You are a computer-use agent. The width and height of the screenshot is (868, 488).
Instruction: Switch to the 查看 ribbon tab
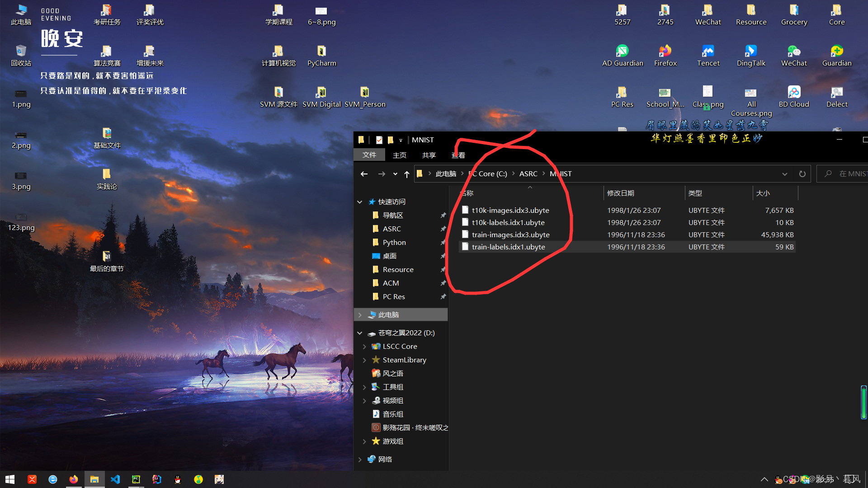(x=458, y=155)
